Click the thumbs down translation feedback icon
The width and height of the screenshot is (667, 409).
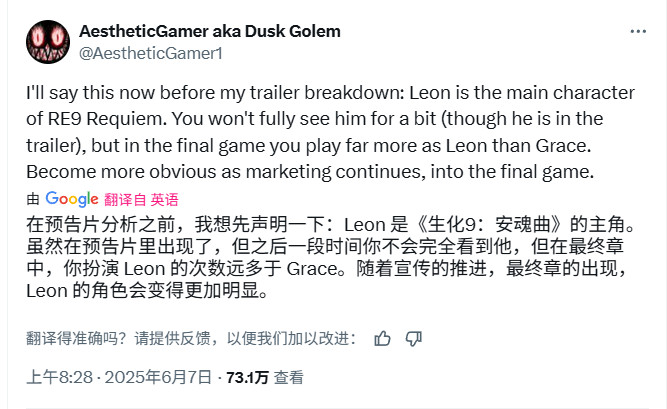(413, 339)
